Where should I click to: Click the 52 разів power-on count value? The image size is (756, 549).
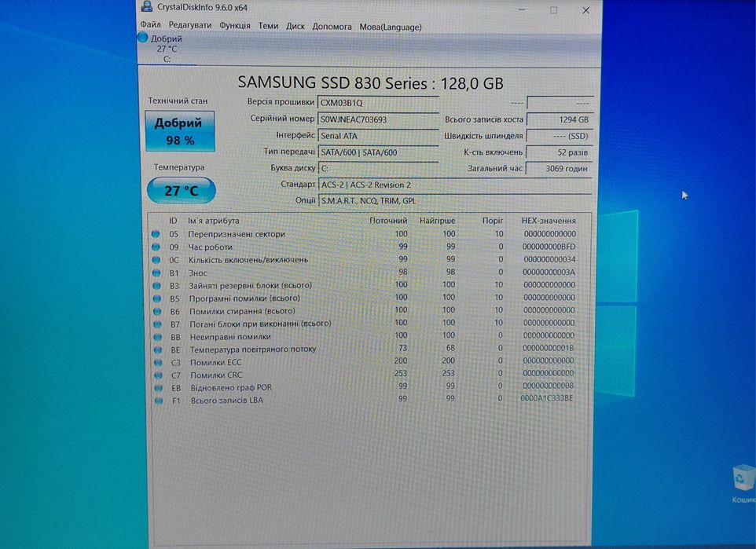pyautogui.click(x=560, y=152)
